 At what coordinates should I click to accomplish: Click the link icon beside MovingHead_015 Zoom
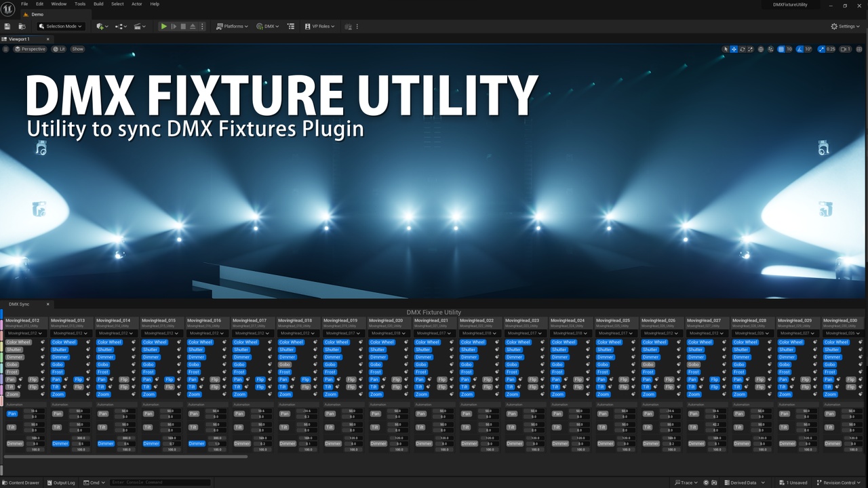point(179,394)
